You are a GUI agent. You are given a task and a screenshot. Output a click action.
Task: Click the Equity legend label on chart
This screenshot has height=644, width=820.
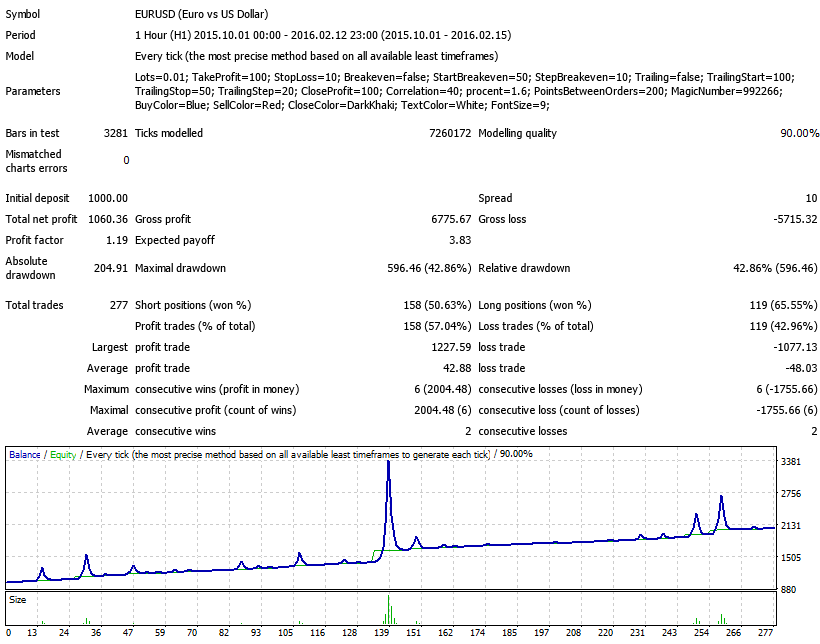(x=63, y=455)
